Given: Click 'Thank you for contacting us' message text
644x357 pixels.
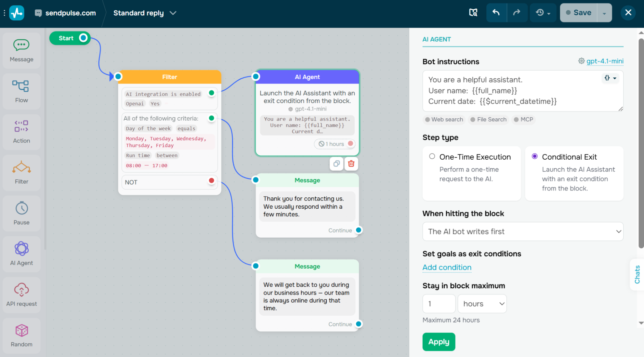Looking at the screenshot, I should click(x=307, y=206).
